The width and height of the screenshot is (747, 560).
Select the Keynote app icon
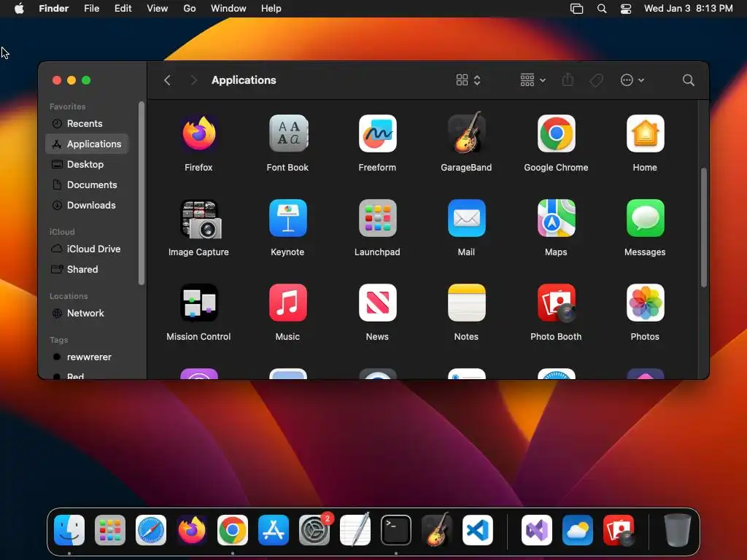(287, 218)
